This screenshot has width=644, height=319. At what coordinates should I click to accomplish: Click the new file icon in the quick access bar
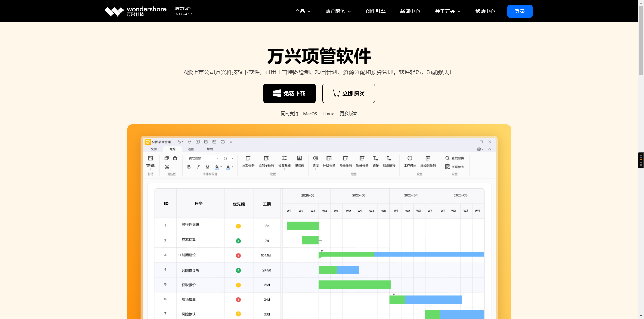(x=198, y=142)
